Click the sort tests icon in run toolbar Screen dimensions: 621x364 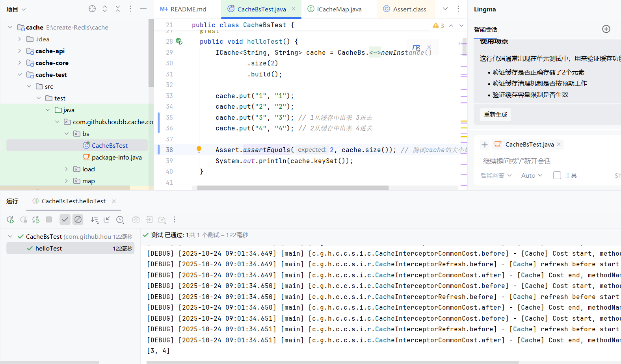(94, 220)
